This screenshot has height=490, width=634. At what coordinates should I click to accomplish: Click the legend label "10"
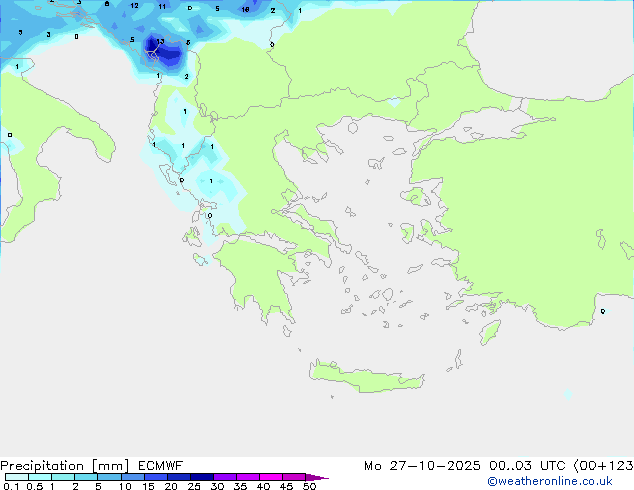point(125,486)
